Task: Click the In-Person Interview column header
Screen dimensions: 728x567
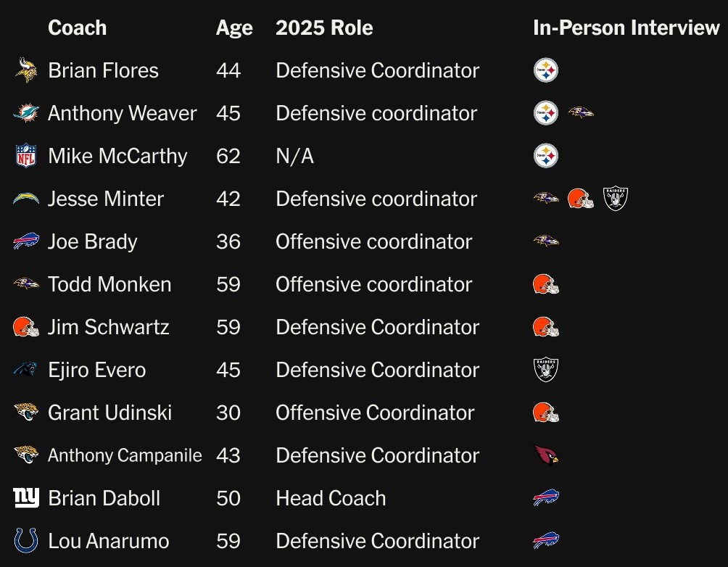Action: click(626, 28)
